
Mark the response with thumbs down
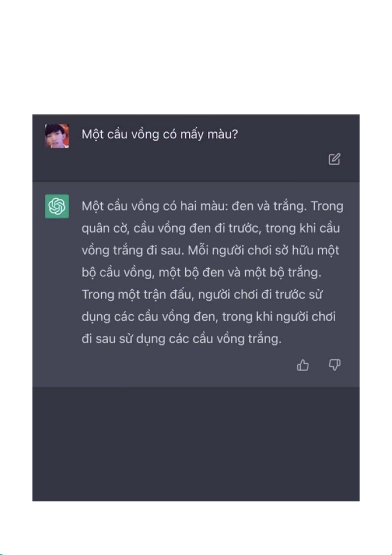335,365
